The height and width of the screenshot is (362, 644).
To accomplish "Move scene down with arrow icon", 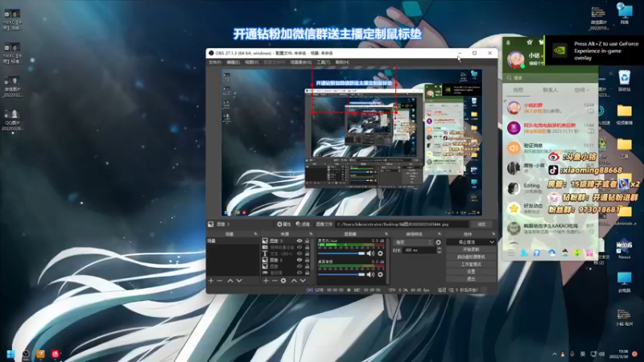I will (x=239, y=281).
